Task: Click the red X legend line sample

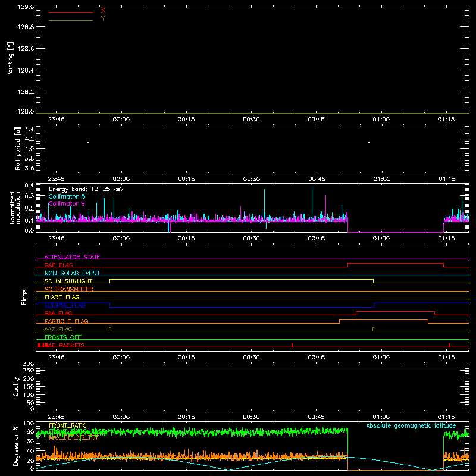Action: [71, 12]
